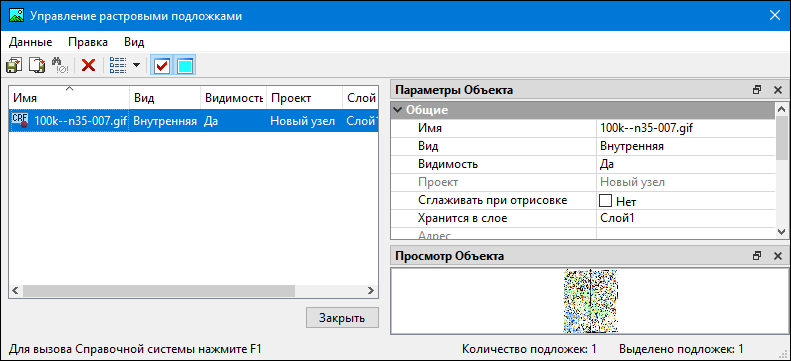
Task: Select the 100k--n35-007.gif row in list
Action: point(194,121)
